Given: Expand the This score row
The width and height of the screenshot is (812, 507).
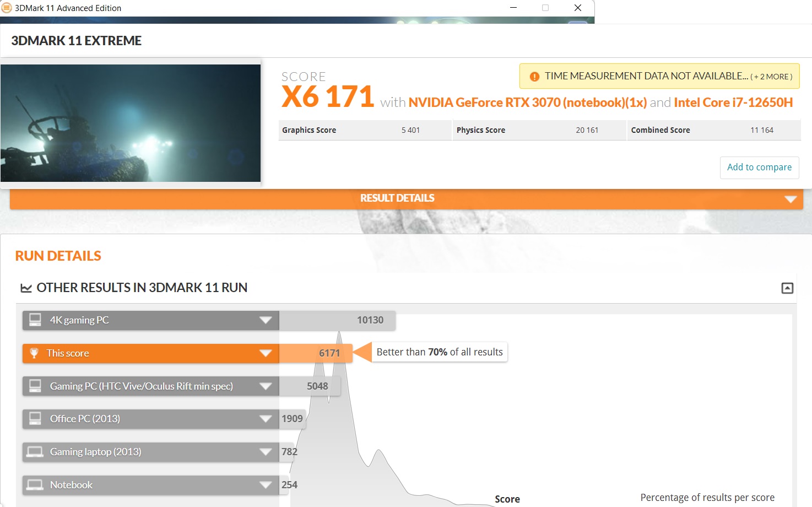Looking at the screenshot, I should point(266,353).
